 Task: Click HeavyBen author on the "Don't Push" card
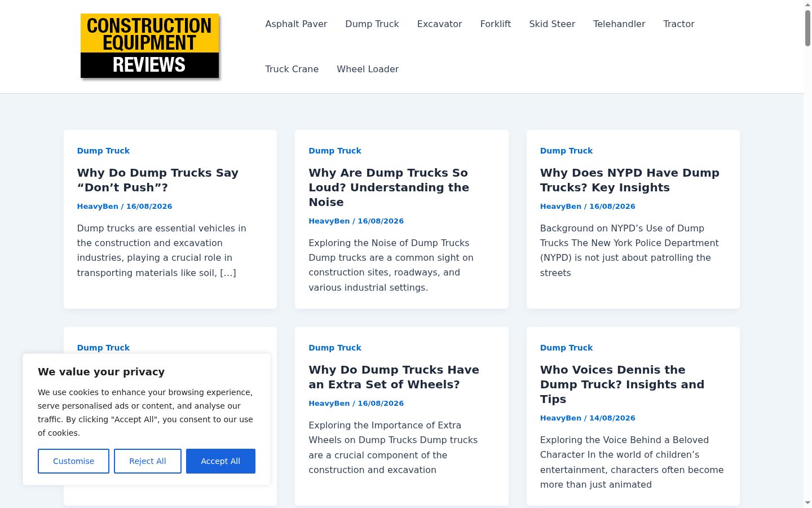(98, 206)
